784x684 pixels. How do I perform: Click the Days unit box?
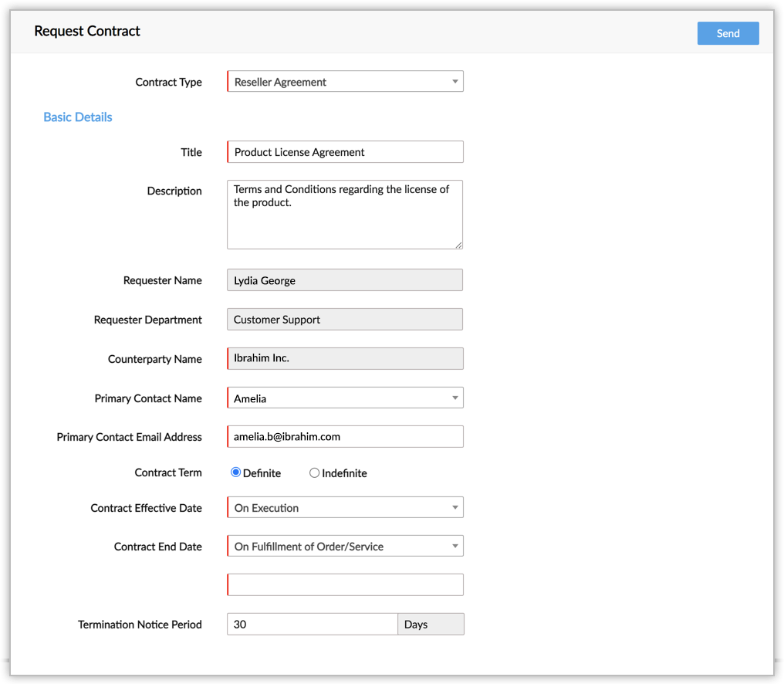[431, 624]
